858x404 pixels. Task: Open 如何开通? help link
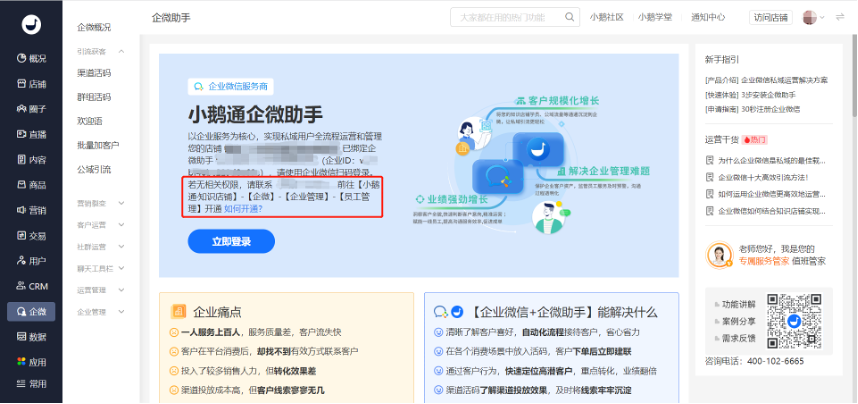[x=243, y=209]
